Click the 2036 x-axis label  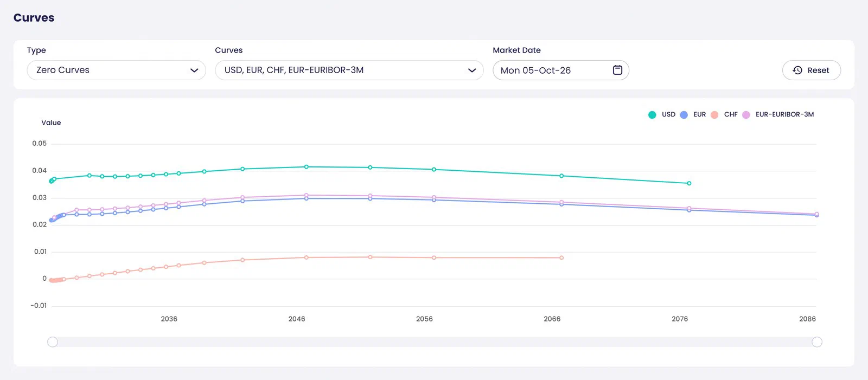169,319
